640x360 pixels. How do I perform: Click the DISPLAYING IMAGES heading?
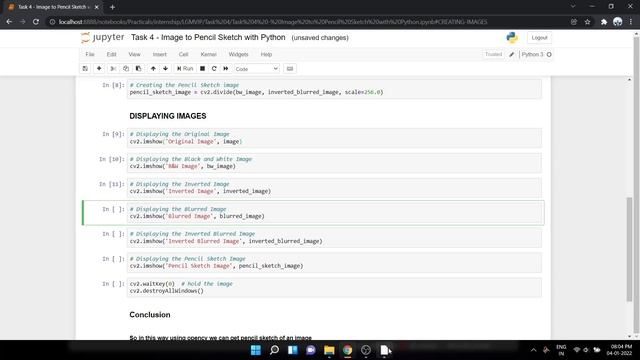(168, 116)
